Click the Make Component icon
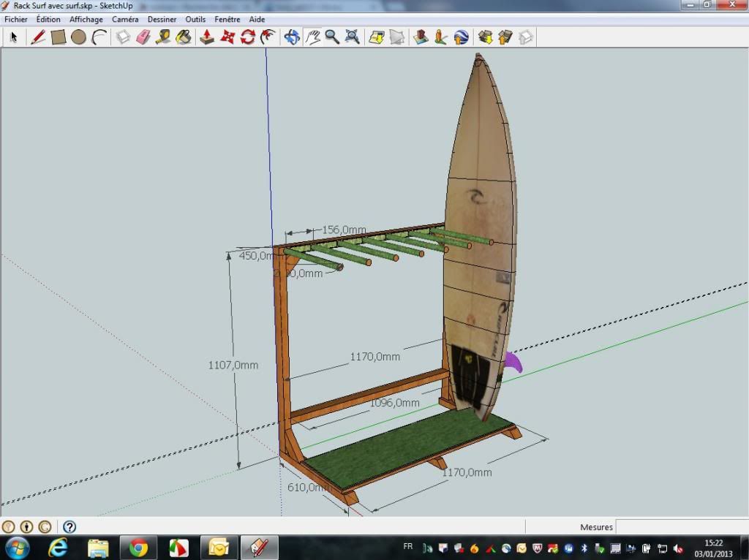 point(123,37)
